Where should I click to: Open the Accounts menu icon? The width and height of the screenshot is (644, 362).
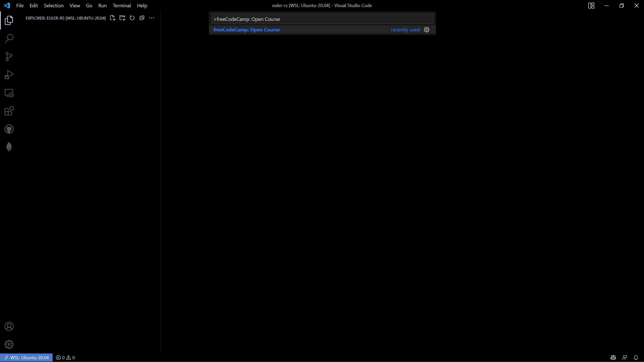click(x=9, y=326)
